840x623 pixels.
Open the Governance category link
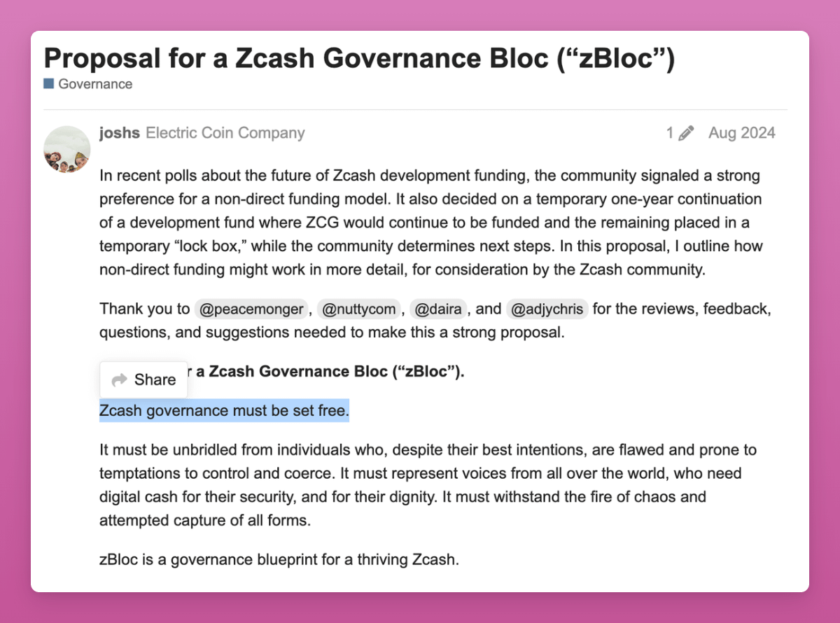[94, 84]
